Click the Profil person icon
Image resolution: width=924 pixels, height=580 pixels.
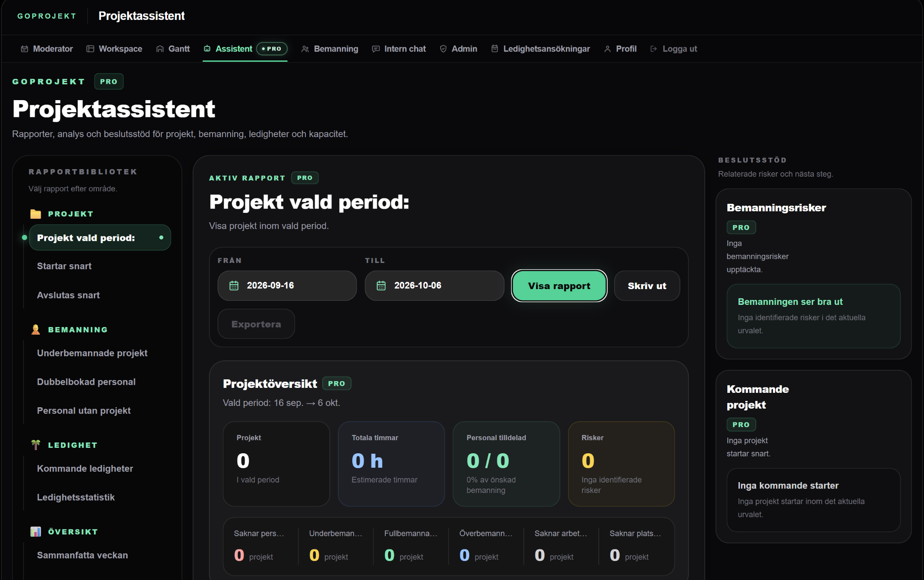[x=608, y=49]
